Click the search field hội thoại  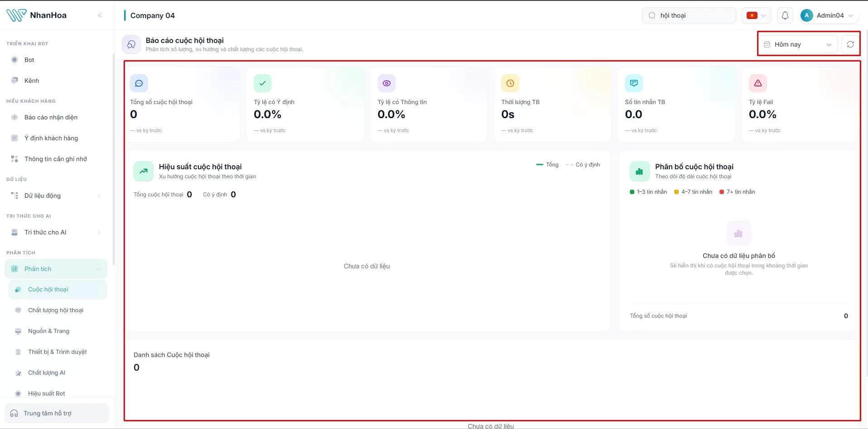pyautogui.click(x=689, y=15)
